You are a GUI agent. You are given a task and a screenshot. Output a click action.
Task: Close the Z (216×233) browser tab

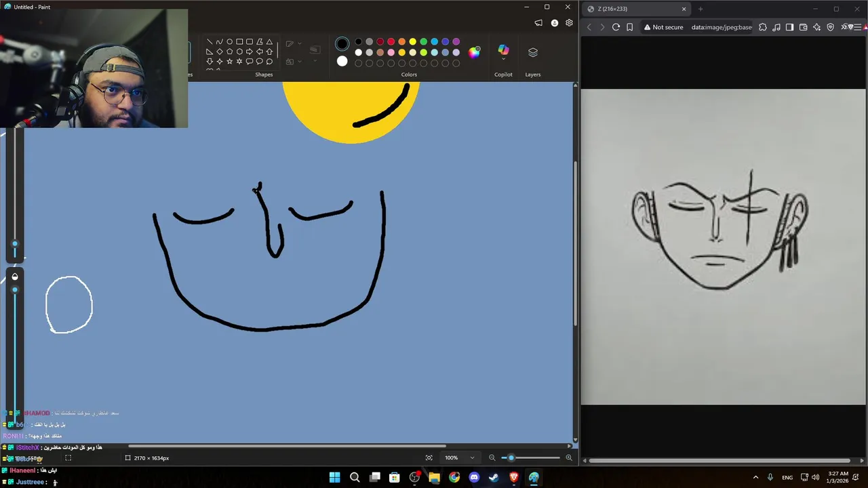[x=684, y=9]
